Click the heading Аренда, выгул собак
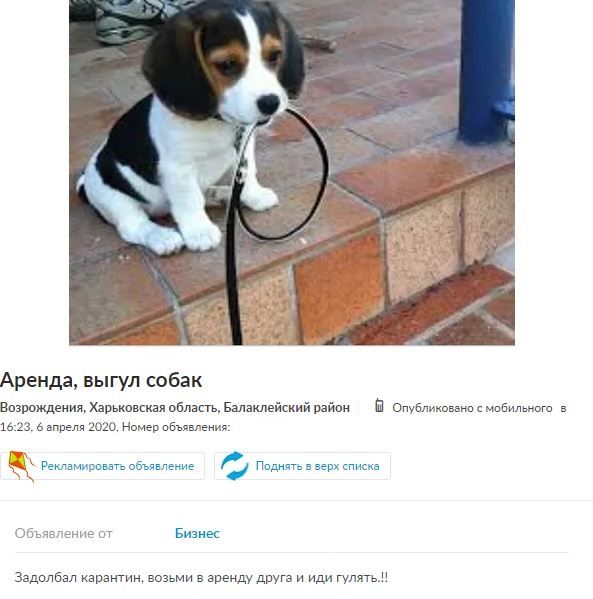 point(101,380)
